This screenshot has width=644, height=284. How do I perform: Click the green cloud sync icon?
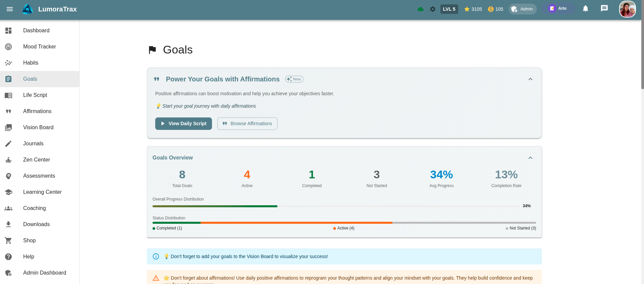420,9
